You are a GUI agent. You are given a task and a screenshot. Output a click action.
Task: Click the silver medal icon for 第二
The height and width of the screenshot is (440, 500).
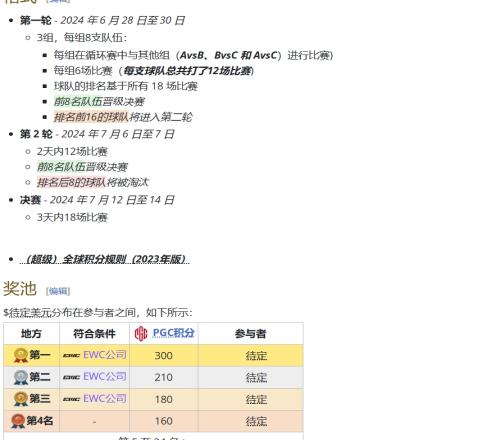pyautogui.click(x=20, y=377)
